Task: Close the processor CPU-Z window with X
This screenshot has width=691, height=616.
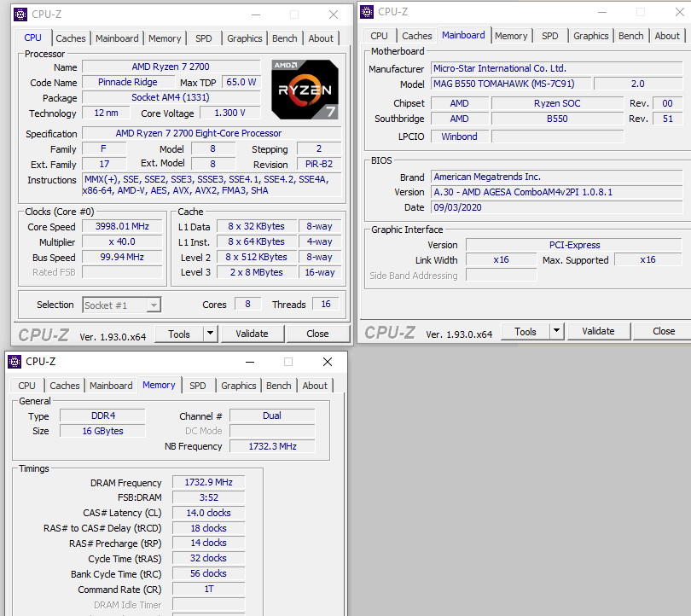Action: (334, 15)
